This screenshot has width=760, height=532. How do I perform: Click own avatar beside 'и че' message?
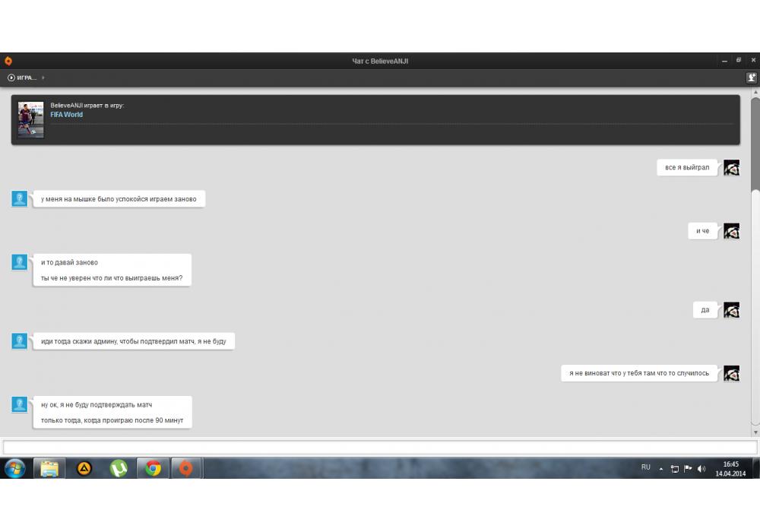click(x=731, y=231)
